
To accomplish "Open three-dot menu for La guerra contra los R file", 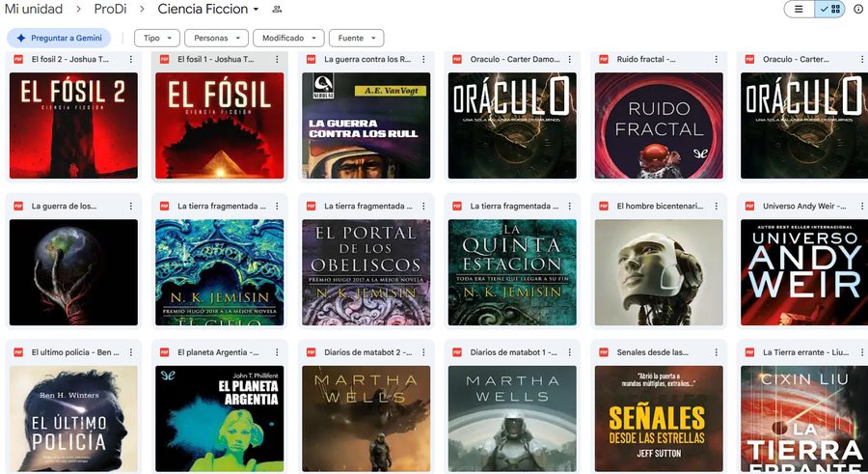I will coord(423,59).
